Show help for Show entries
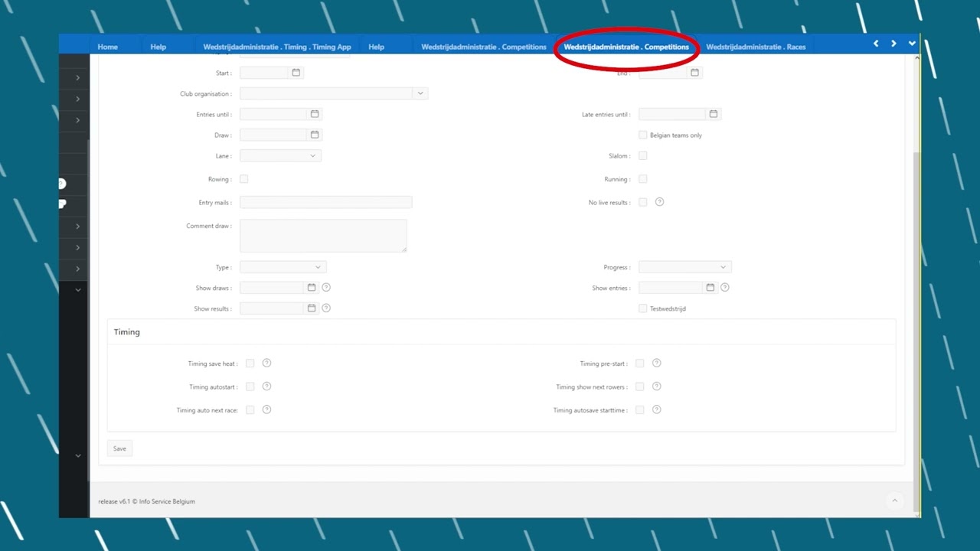Viewport: 980px width, 551px height. coord(725,288)
